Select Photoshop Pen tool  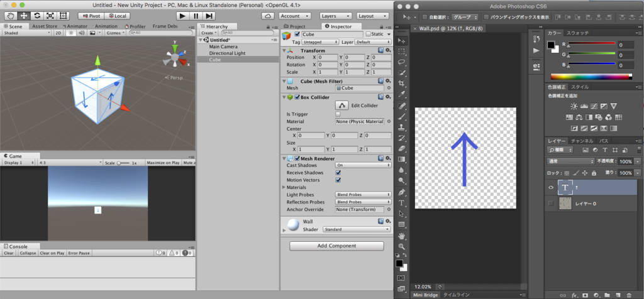[402, 192]
